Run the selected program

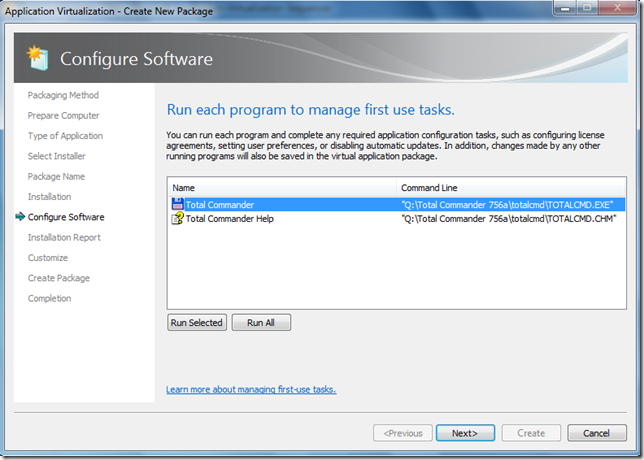point(197,322)
